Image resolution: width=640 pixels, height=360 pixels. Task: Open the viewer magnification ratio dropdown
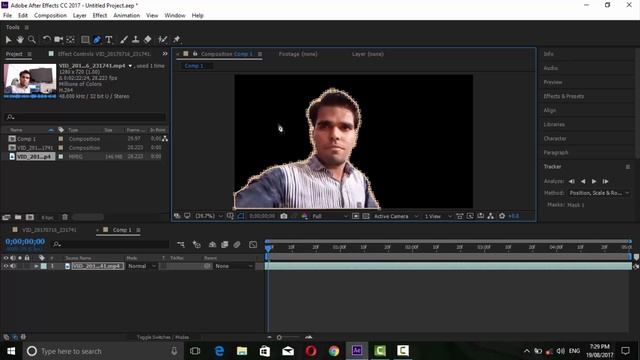(209, 216)
